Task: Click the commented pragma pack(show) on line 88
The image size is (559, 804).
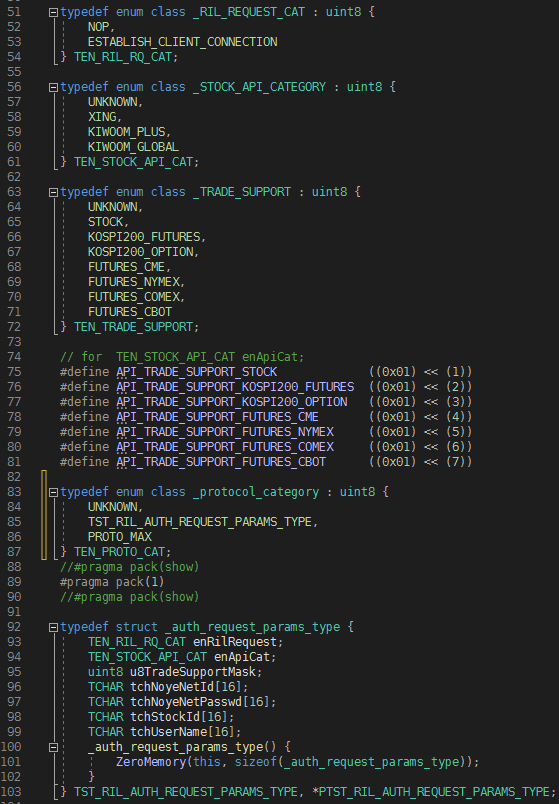Action: [130, 567]
